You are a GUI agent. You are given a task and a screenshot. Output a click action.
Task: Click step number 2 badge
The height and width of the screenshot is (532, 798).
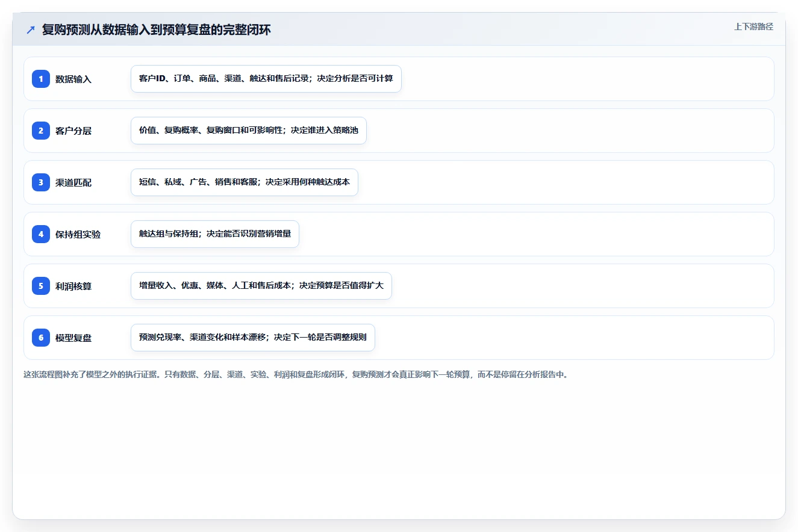click(41, 131)
